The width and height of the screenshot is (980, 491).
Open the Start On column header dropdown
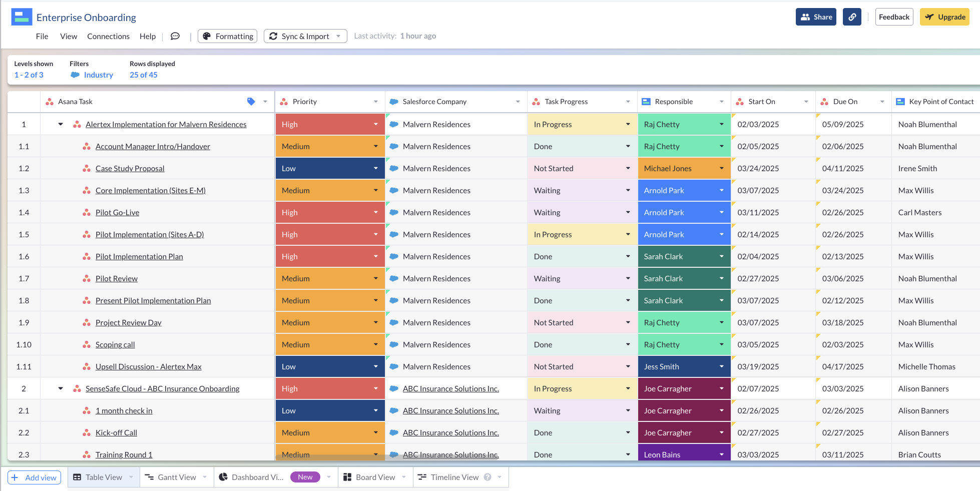click(x=806, y=102)
